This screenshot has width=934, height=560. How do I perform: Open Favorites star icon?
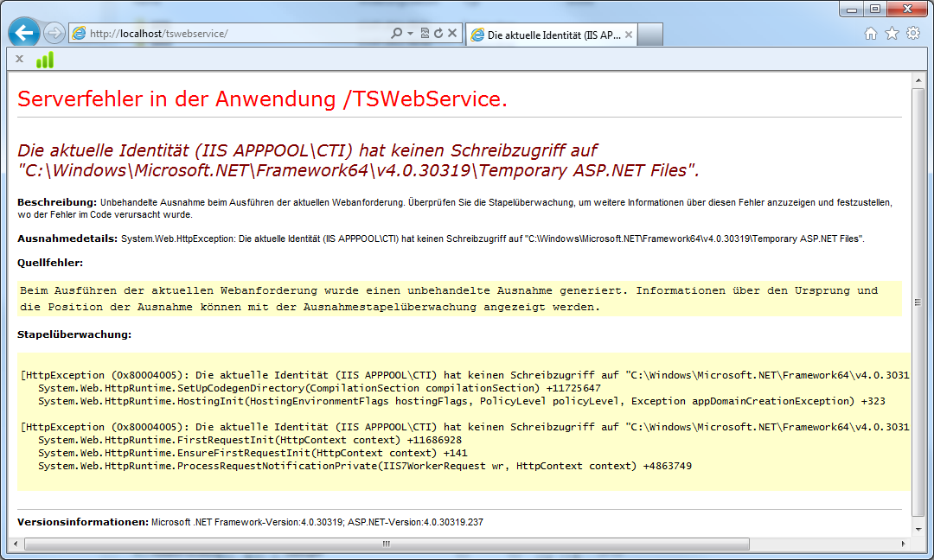point(892,34)
